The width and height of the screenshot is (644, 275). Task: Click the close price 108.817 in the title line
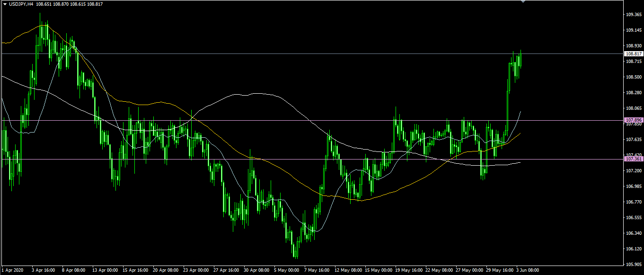95,4
